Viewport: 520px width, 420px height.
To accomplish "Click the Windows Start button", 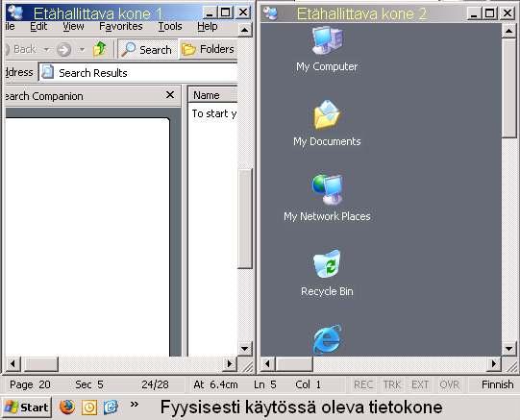I will 27,408.
